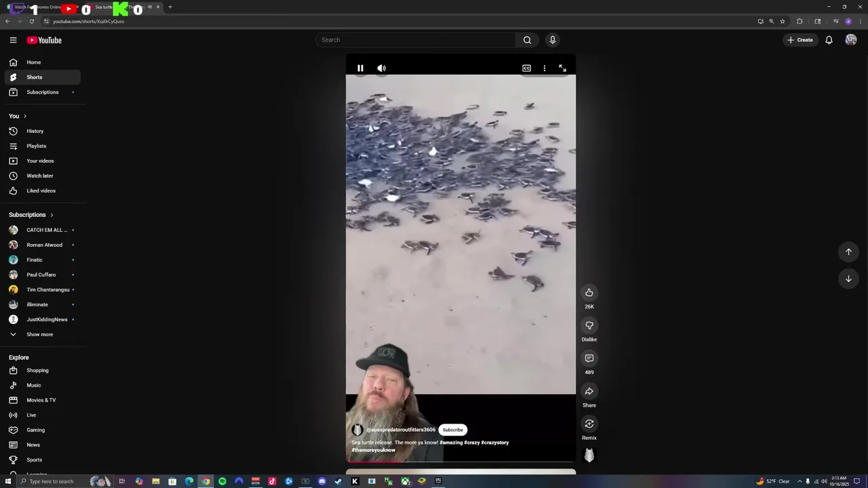Select Shorts in the sidebar
This screenshot has width=868, height=488.
point(43,77)
